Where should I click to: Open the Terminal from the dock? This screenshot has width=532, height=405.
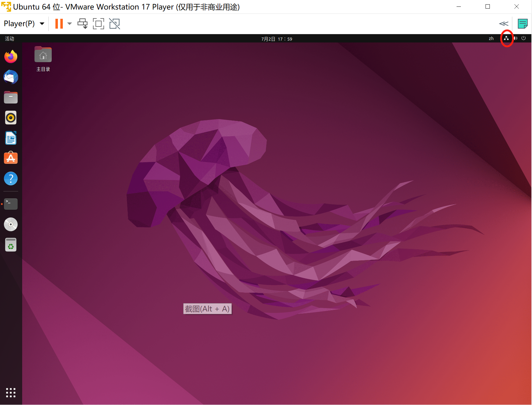click(11, 204)
